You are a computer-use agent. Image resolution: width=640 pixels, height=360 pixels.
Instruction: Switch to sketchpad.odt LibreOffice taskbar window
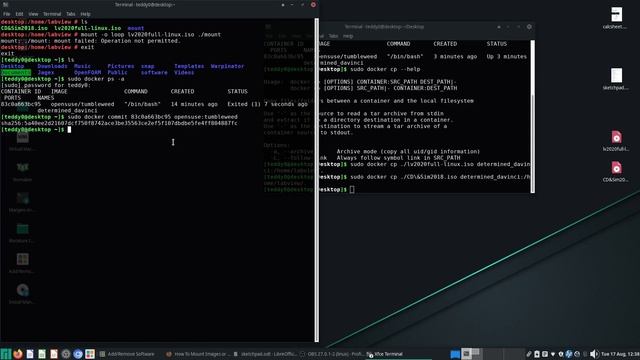coord(264,354)
